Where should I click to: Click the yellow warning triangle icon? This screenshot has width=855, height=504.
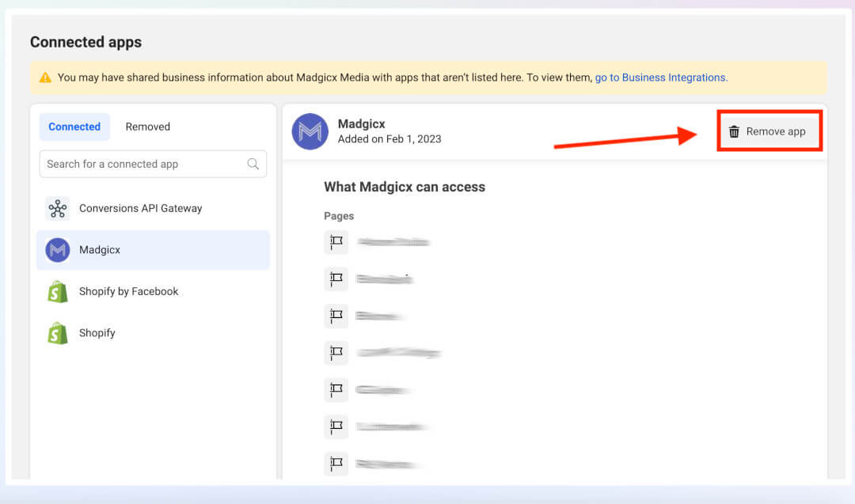[x=44, y=77]
